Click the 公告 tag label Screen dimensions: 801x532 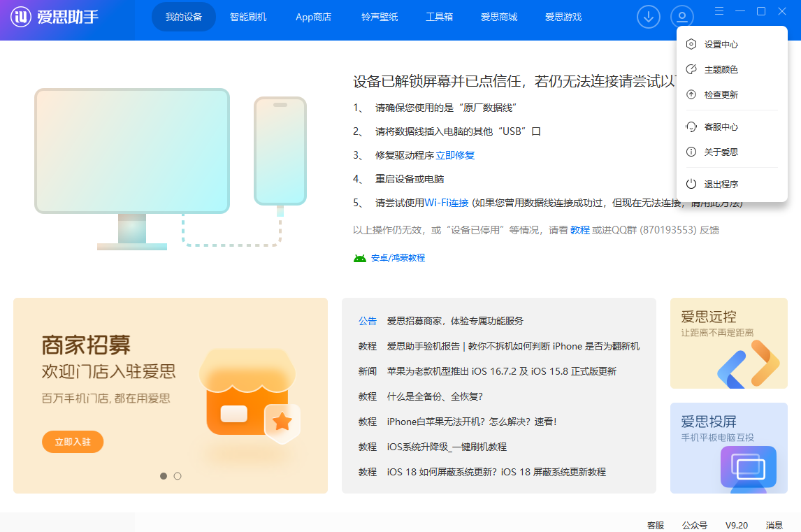pyautogui.click(x=367, y=321)
